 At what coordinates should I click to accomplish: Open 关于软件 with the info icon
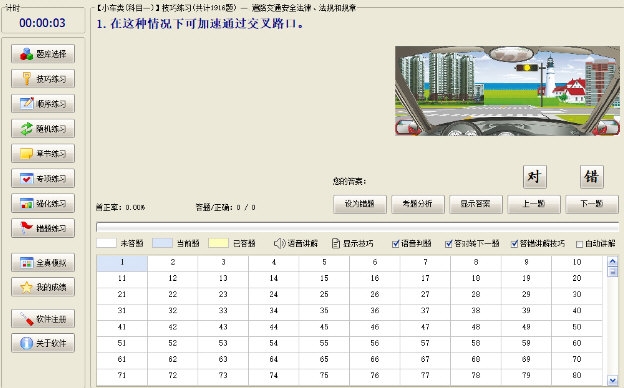coord(43,343)
